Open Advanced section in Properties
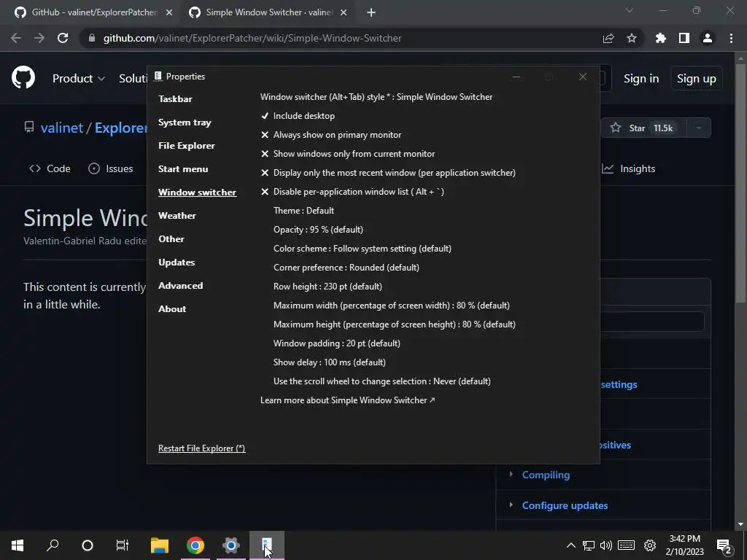This screenshot has width=747, height=560. 181,286
